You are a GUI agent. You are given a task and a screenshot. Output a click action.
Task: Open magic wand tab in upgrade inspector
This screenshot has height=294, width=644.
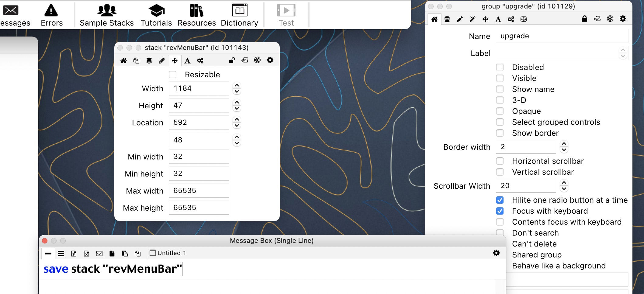click(x=473, y=19)
